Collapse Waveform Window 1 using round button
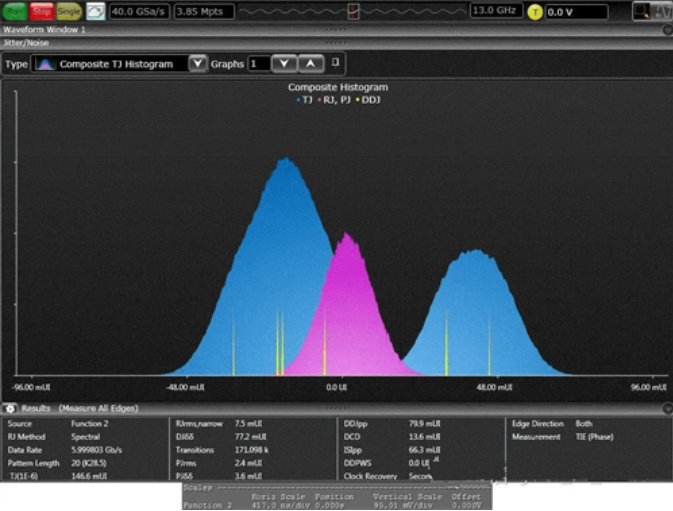This screenshot has width=673, height=511. click(668, 30)
